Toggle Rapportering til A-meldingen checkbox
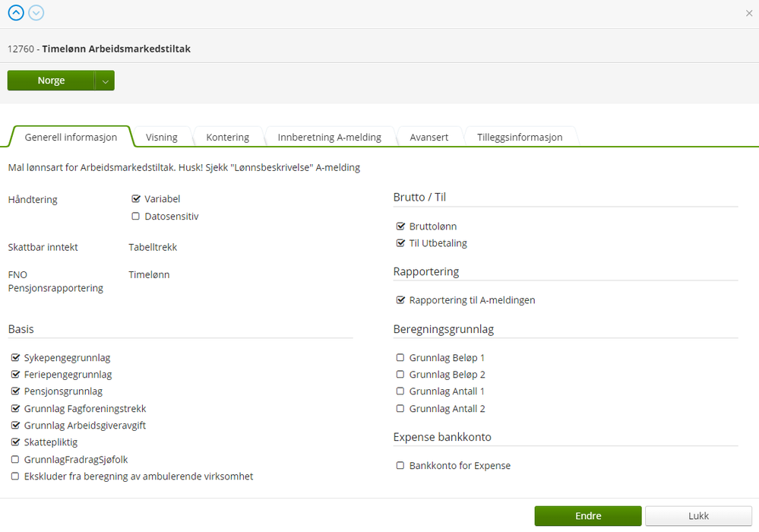 (400, 300)
